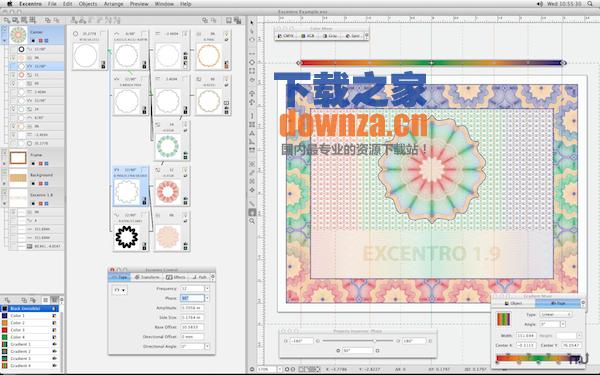Select the letter A text tool

[x=252, y=133]
